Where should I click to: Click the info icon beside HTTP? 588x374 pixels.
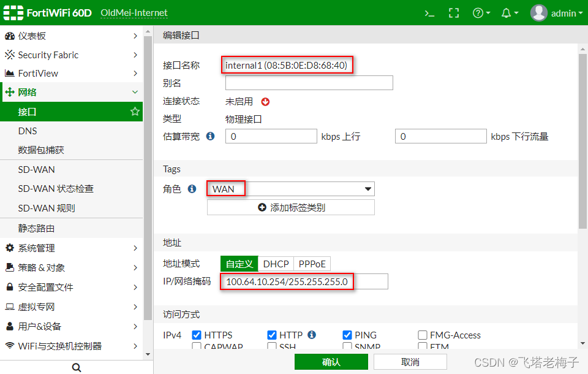click(312, 335)
